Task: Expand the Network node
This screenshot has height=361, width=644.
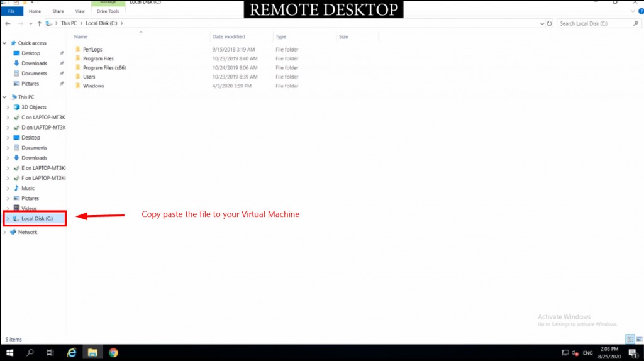Action: coord(4,233)
